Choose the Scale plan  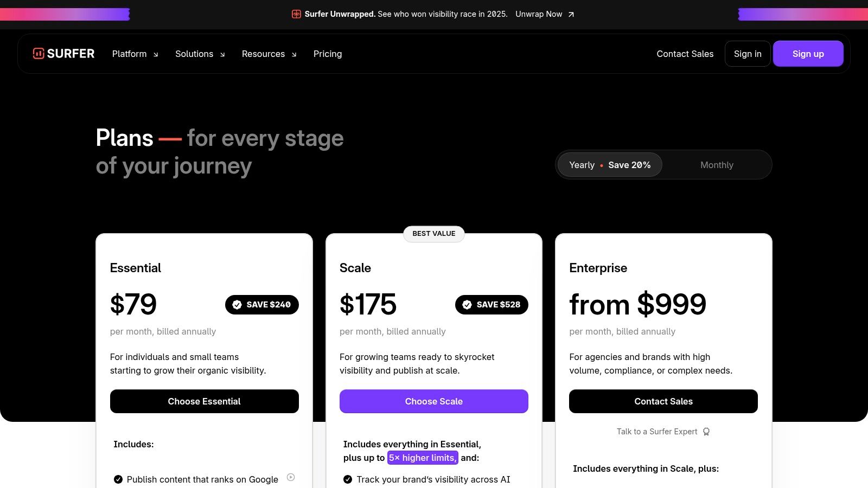click(434, 401)
